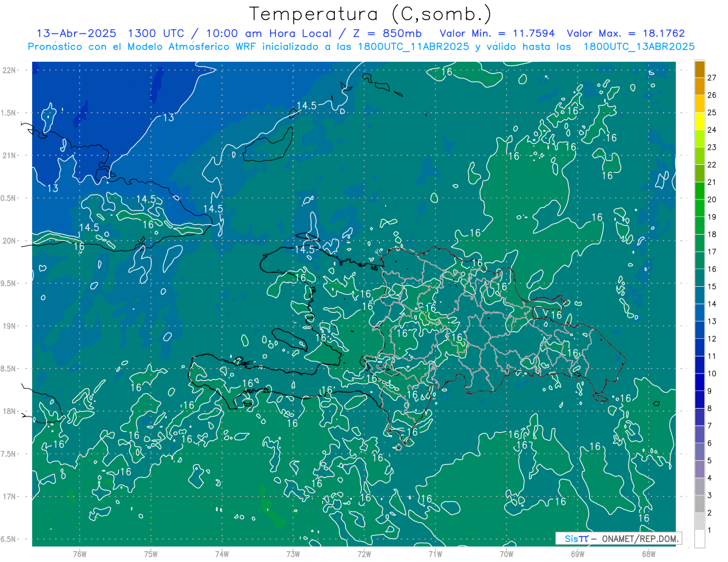The image size is (728, 562).
Task: Click "18" on the color legend
Action: pos(712,234)
